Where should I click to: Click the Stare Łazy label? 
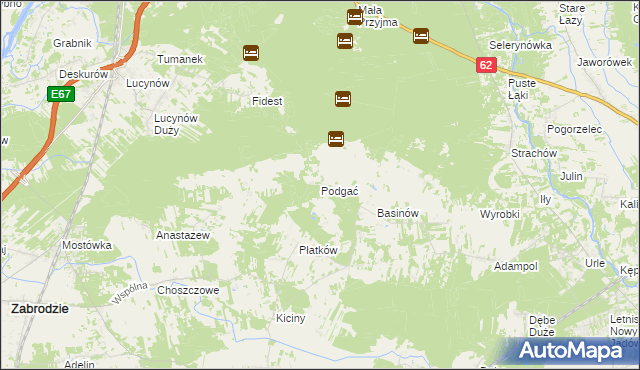click(571, 14)
